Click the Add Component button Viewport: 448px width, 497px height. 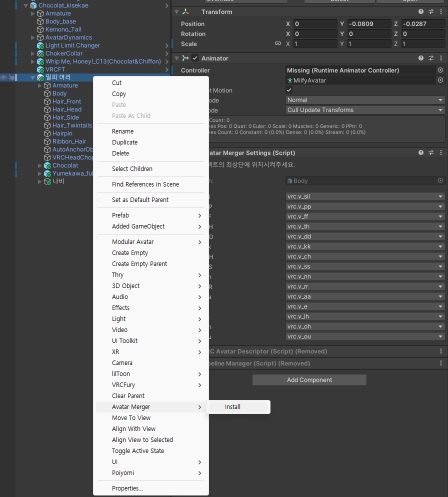tap(309, 379)
